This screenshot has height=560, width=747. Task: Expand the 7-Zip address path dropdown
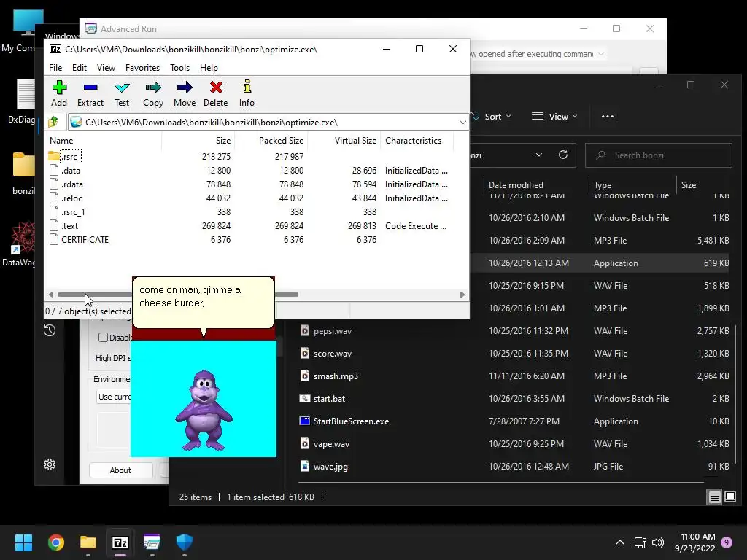pyautogui.click(x=462, y=122)
